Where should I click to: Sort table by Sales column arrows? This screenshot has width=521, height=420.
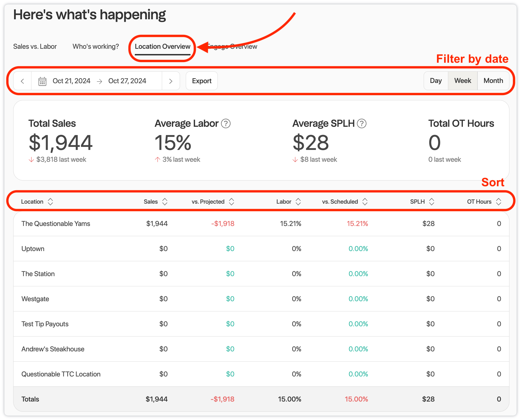pyautogui.click(x=165, y=202)
